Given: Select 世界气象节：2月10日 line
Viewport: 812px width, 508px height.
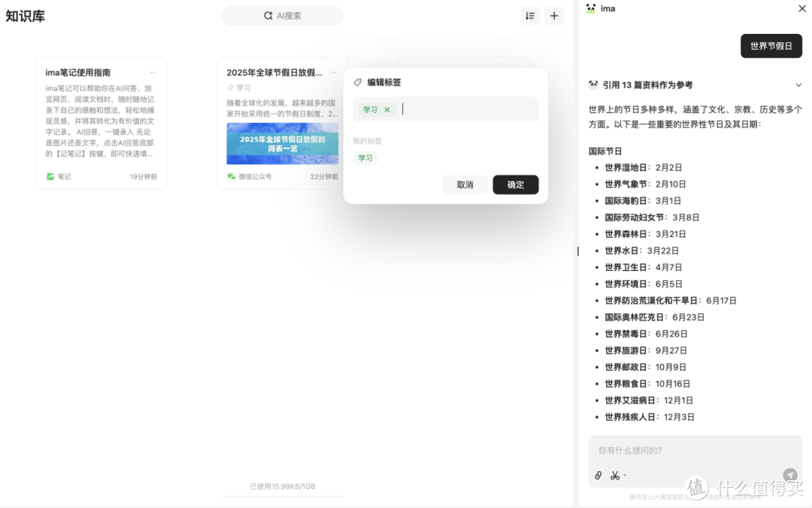Looking at the screenshot, I should coord(645,184).
